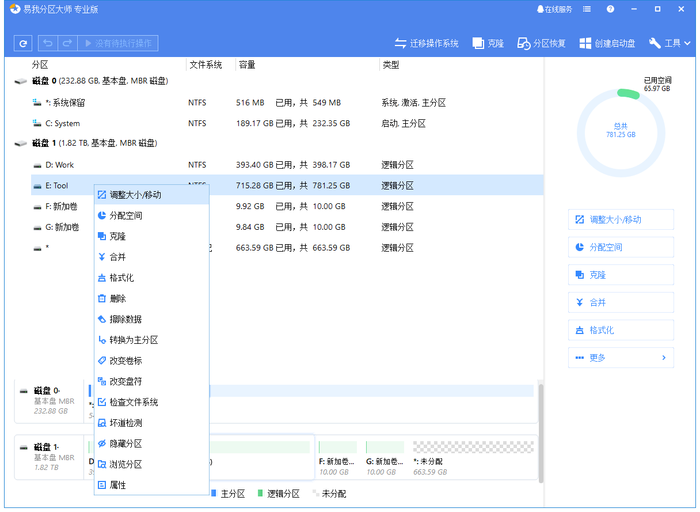
Task: Open 创建启动盘 in the toolbar
Action: 607,43
